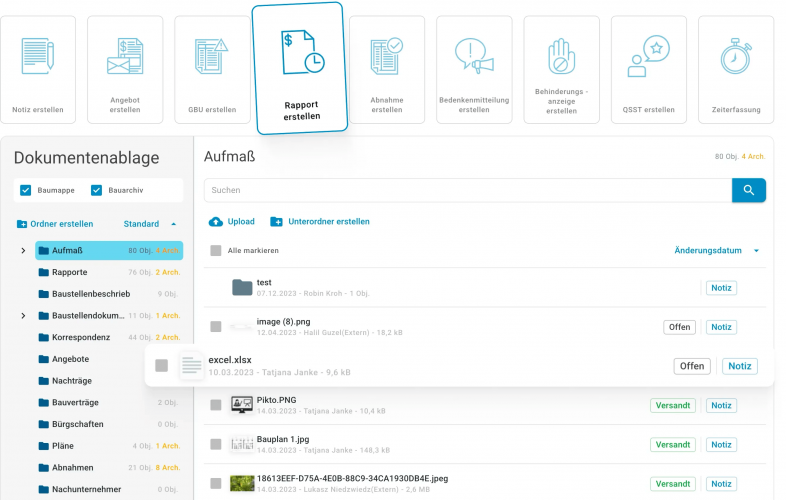Check the 18613EEF jpeg row checkbox
This screenshot has height=500, width=786.
216,483
